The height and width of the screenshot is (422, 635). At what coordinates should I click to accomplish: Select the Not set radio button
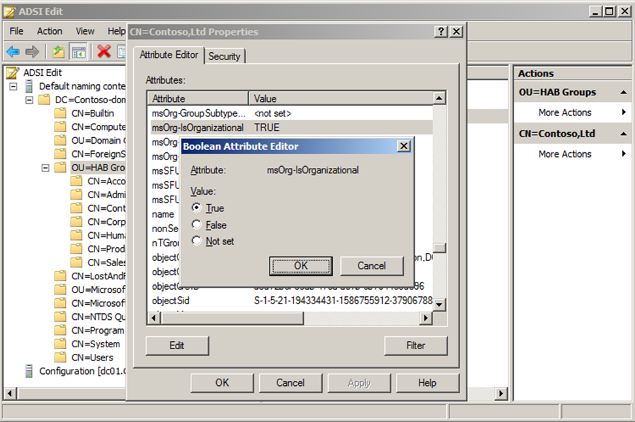(196, 241)
